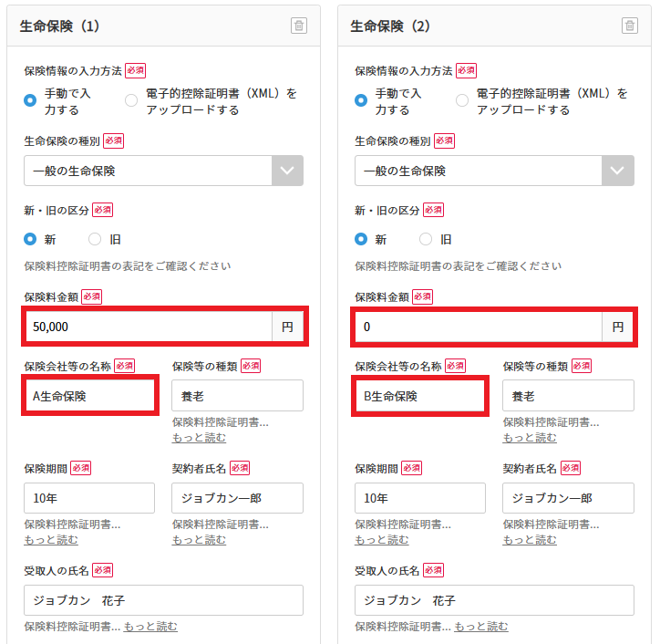Open もっと読む under 受取人の氏名 in 生命保険(1)

150,627
